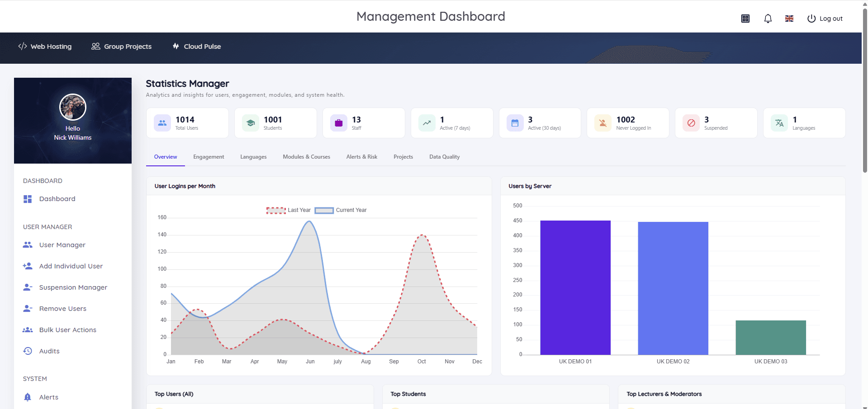
Task: Open the Languages tab
Action: [253, 157]
